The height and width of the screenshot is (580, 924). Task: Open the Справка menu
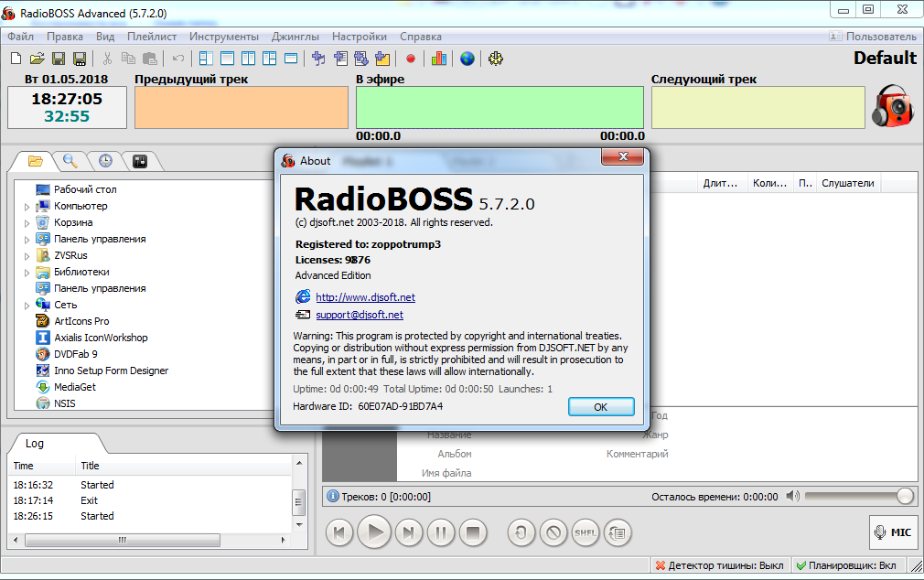coord(421,37)
